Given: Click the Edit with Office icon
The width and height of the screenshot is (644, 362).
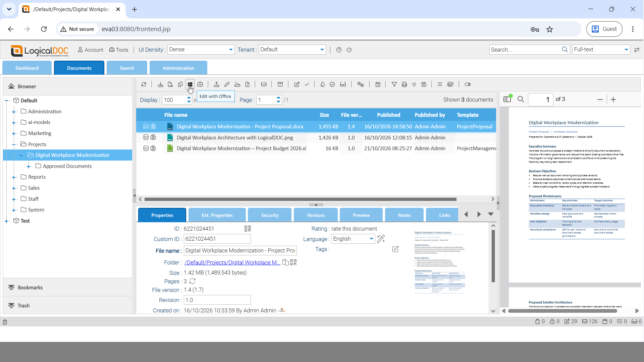Looking at the screenshot, I should (190, 84).
